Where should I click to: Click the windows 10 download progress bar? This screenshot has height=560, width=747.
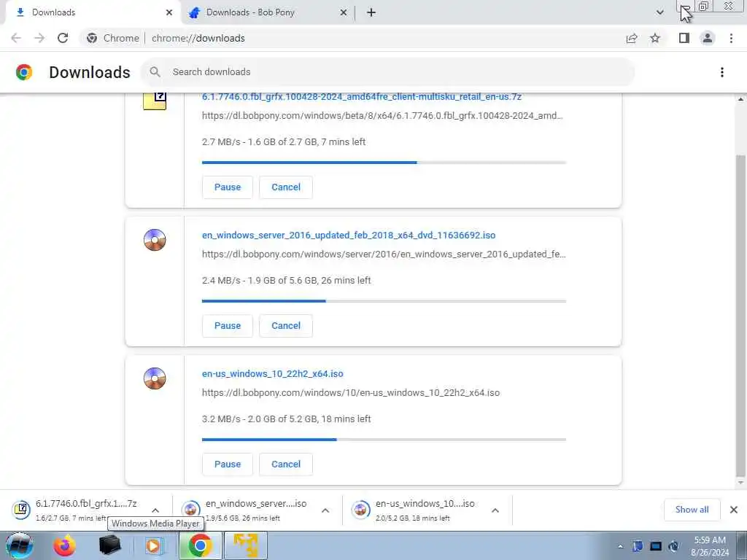tap(384, 440)
